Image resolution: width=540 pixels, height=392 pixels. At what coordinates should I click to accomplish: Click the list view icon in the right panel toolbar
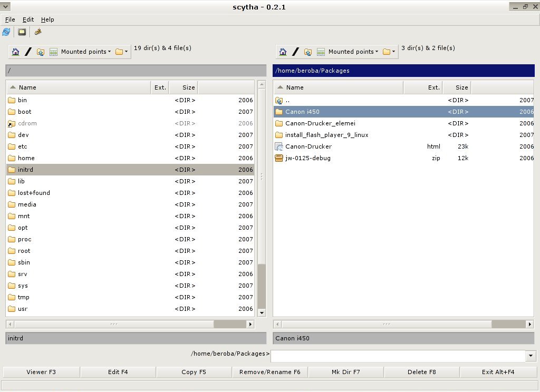321,52
